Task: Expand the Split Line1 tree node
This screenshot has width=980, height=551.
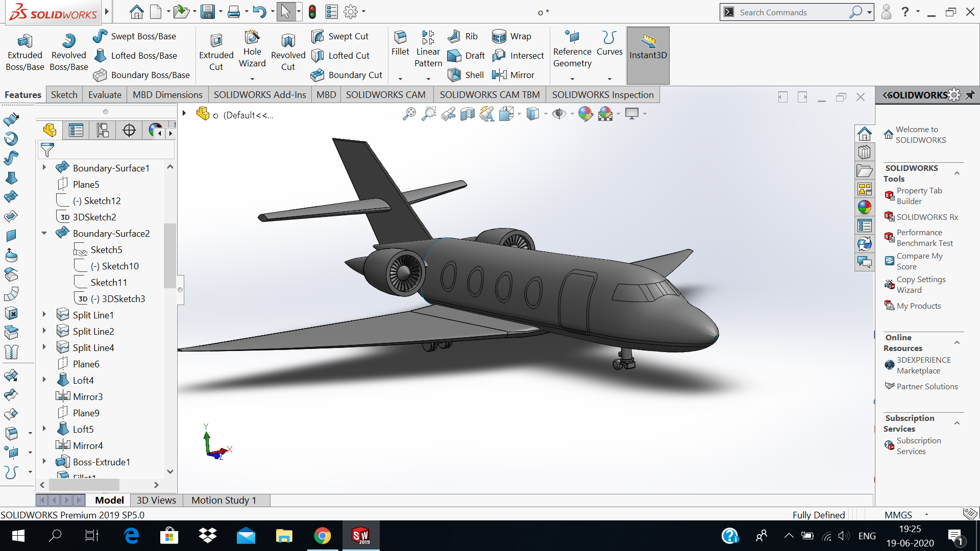Action: pyautogui.click(x=44, y=315)
